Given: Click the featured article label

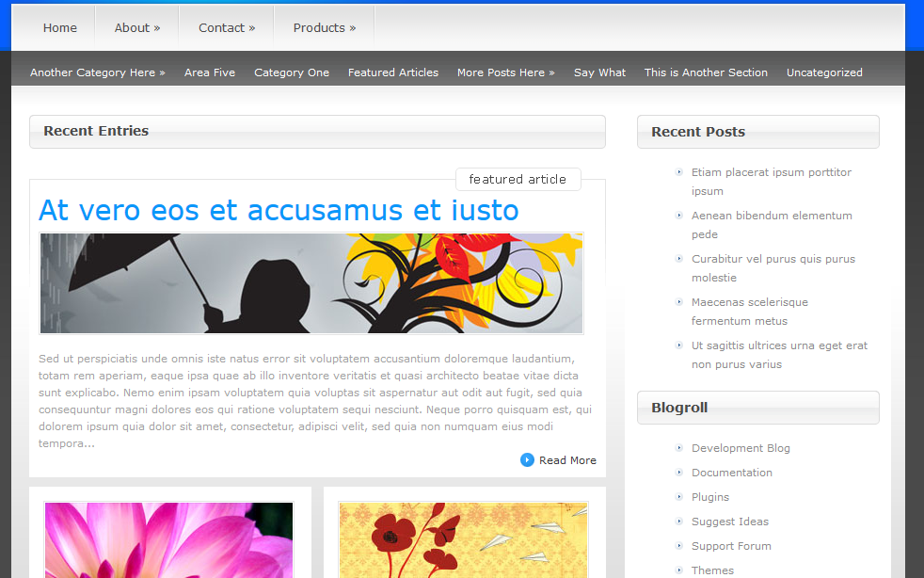Looking at the screenshot, I should click(518, 179).
